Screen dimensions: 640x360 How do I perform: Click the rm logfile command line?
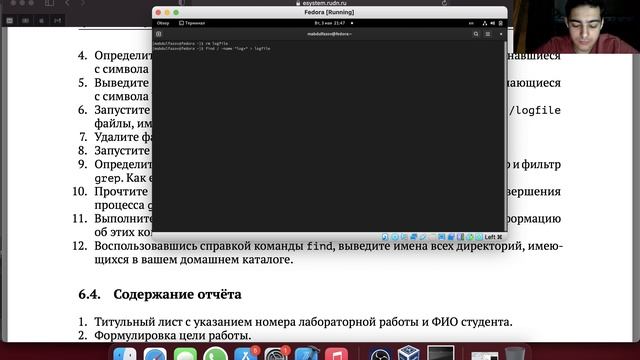pyautogui.click(x=191, y=43)
